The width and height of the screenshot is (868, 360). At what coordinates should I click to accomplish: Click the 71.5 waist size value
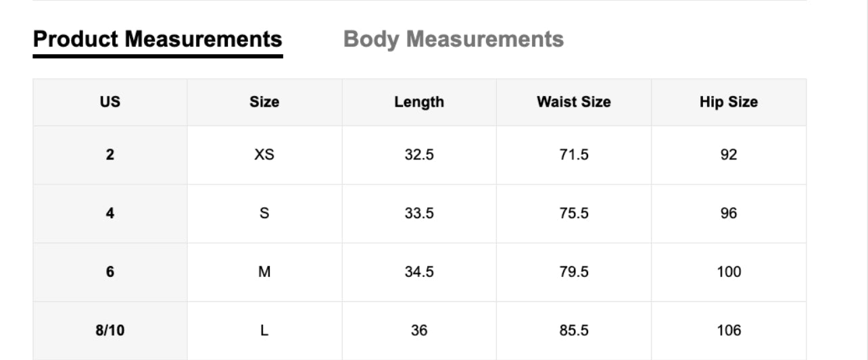(573, 155)
